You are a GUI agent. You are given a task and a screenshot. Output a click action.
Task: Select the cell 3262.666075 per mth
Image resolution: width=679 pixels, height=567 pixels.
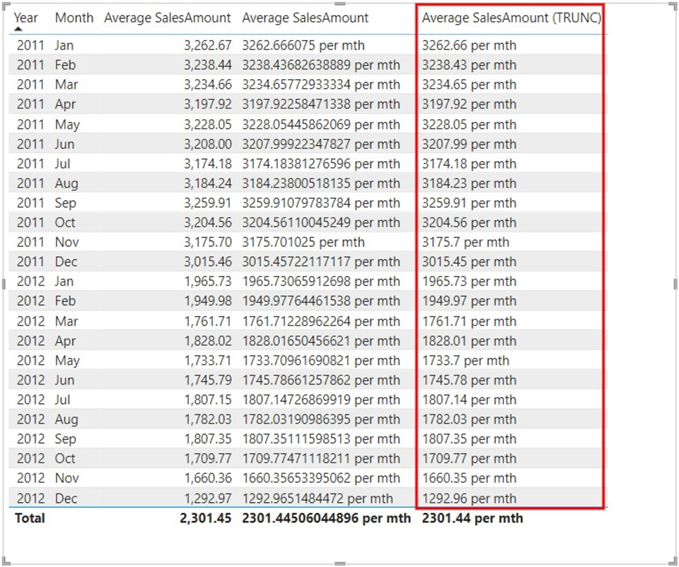pos(303,45)
